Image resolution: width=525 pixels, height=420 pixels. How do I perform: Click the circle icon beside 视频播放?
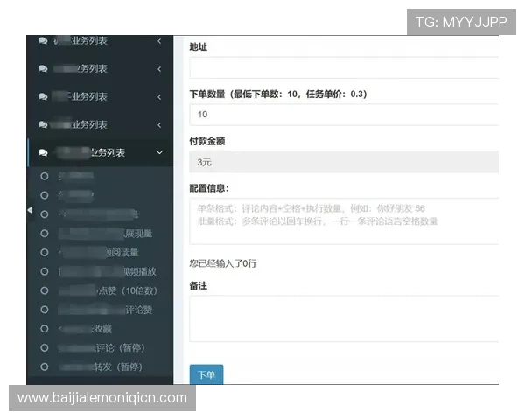pos(45,271)
